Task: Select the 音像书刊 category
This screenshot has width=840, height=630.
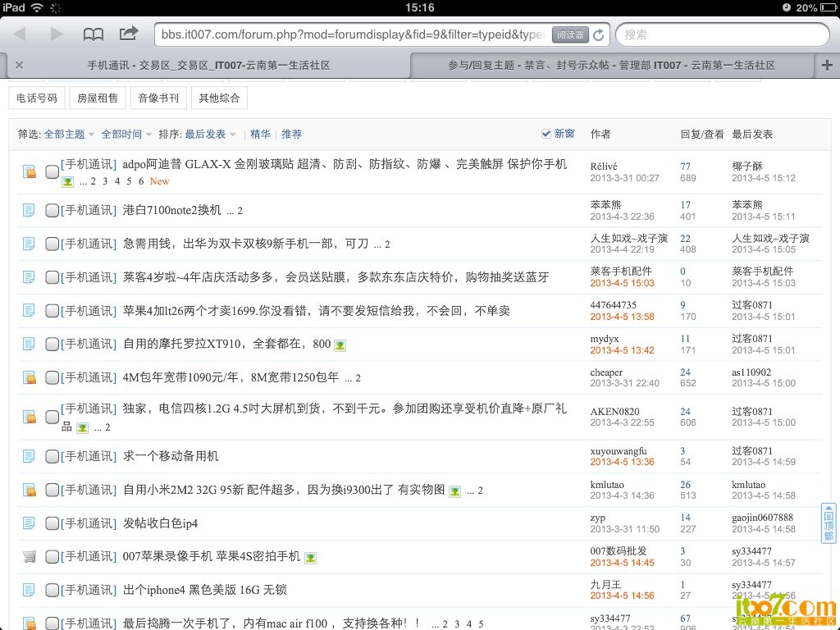Action: tap(158, 98)
